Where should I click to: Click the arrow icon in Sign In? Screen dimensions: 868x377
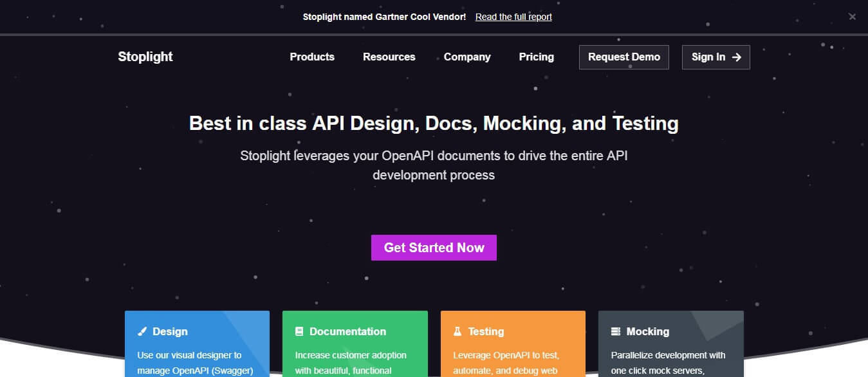[x=737, y=57]
